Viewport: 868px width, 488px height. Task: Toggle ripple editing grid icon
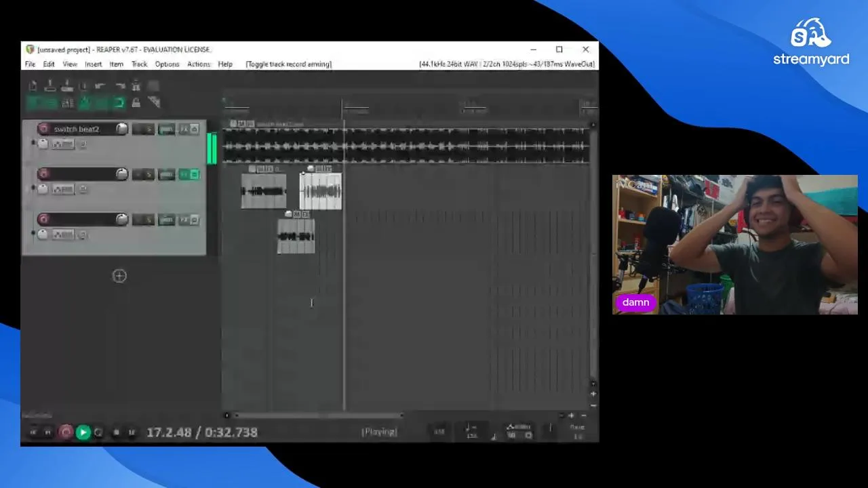pos(67,103)
